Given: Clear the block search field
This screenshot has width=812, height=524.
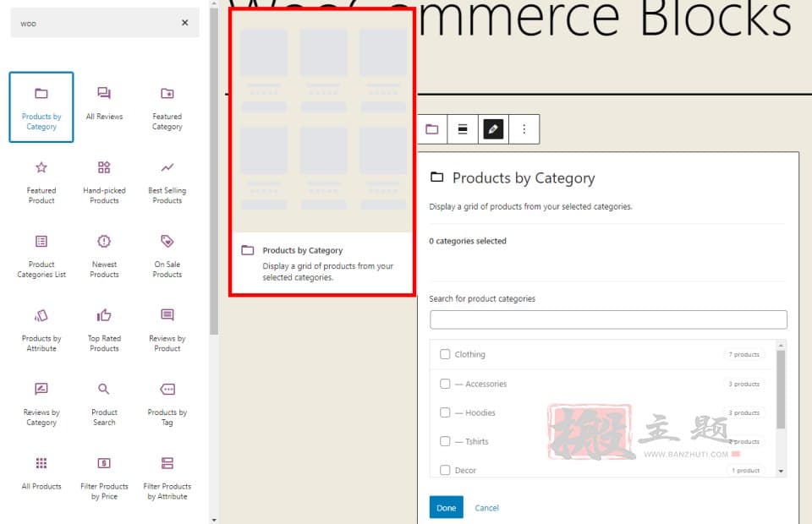Looking at the screenshot, I should [185, 23].
